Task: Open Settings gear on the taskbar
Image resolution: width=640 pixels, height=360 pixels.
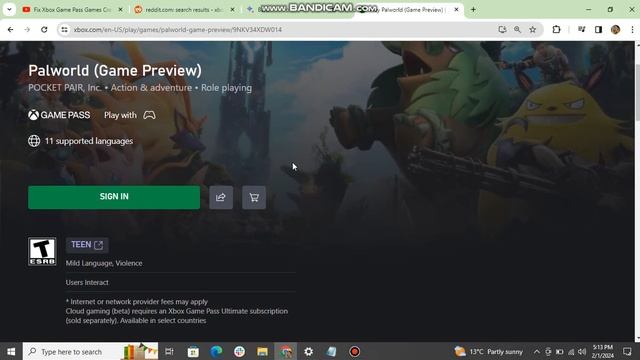Action: (x=309, y=351)
